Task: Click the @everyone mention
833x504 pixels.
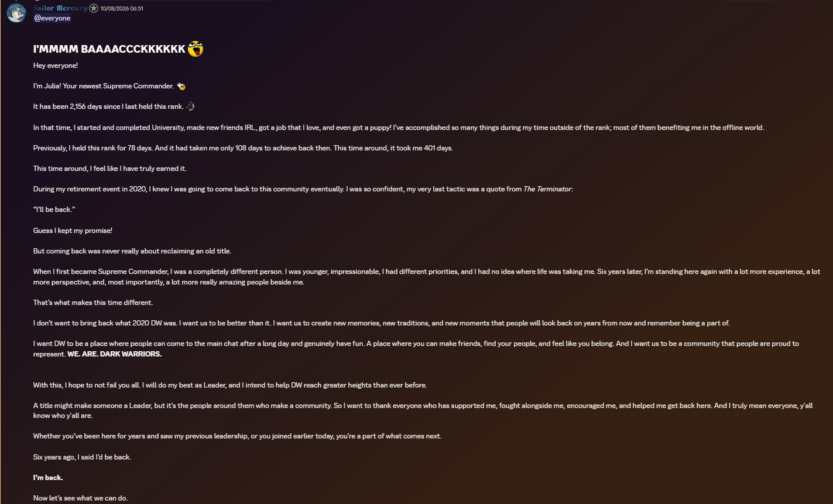Action: (x=53, y=18)
